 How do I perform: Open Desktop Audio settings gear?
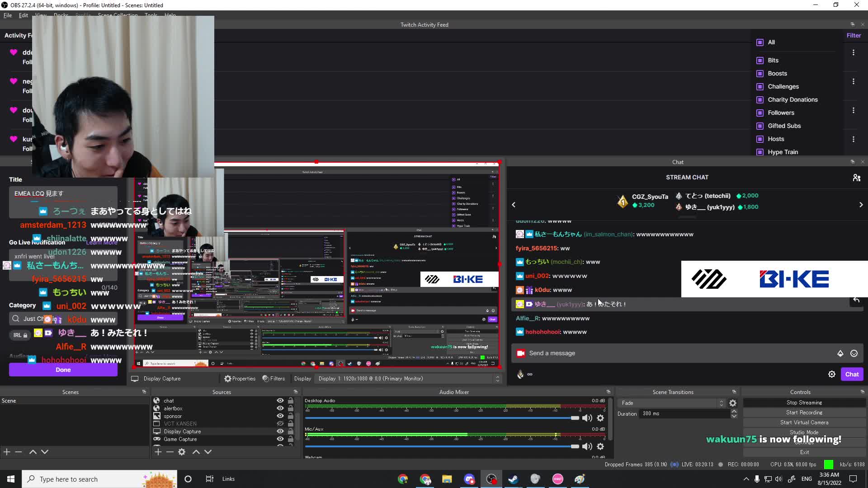(600, 418)
